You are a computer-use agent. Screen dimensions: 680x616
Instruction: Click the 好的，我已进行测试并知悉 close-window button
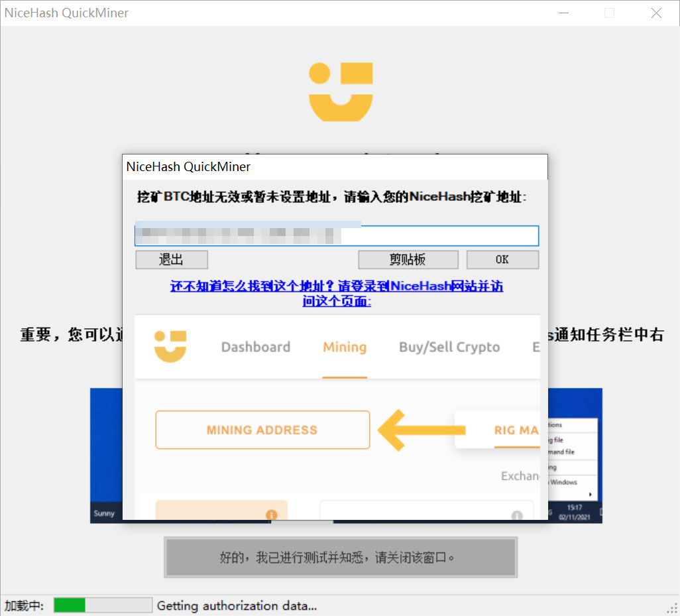click(341, 558)
